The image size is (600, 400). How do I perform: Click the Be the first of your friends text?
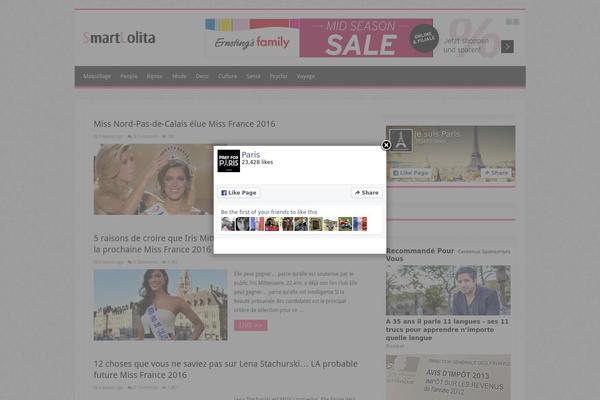(269, 212)
